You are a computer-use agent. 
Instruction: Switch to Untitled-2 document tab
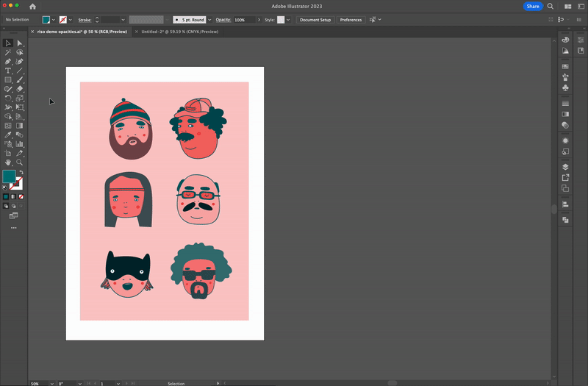[x=179, y=32]
